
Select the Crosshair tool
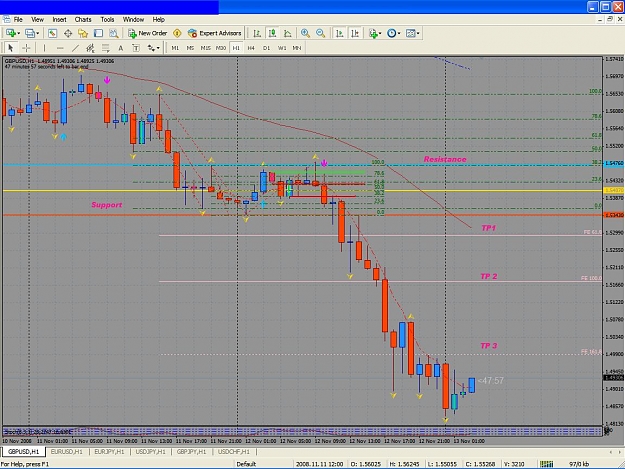26,48
